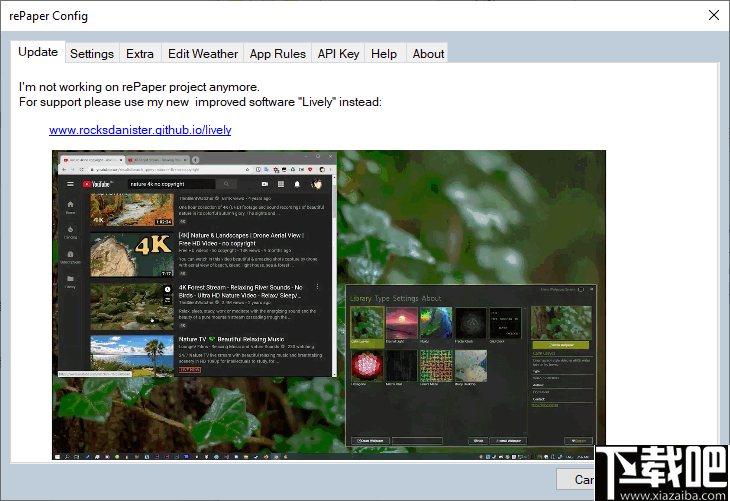The height and width of the screenshot is (501, 730).
Task: Switch to the Update tab
Action: click(38, 52)
